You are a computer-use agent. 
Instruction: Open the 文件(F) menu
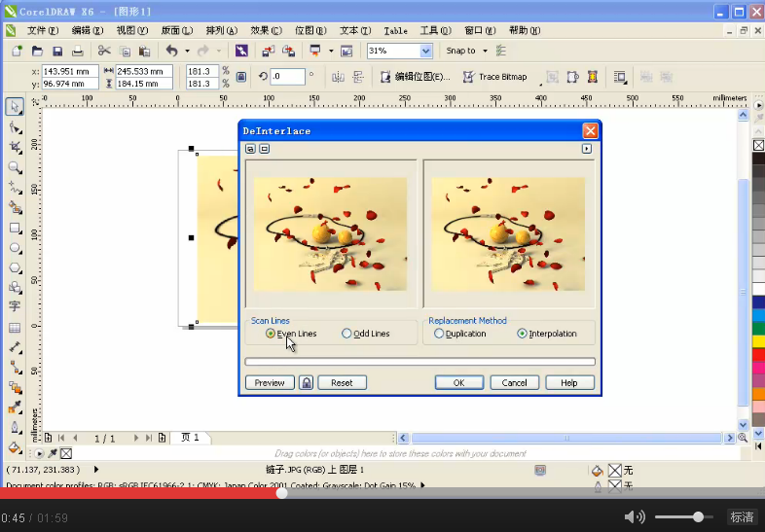(43, 30)
